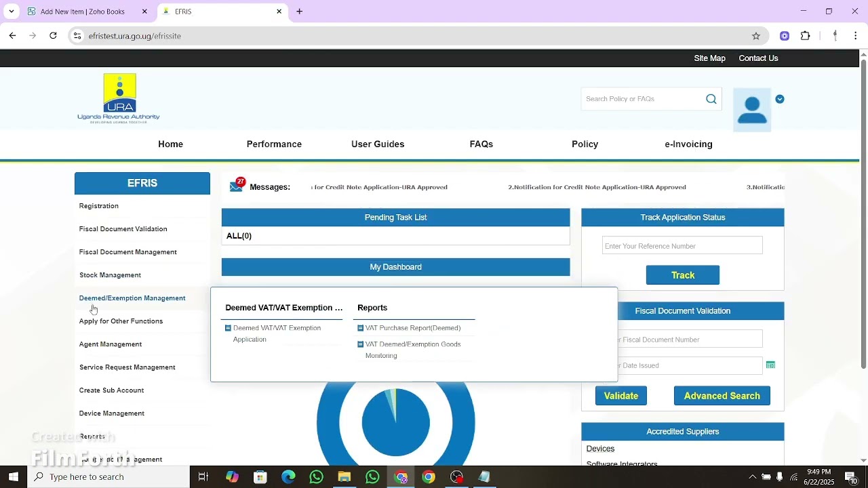Viewport: 868px width, 488px height.
Task: Open VAT Deemed/Exemption Goods Monitoring link
Action: 413,350
